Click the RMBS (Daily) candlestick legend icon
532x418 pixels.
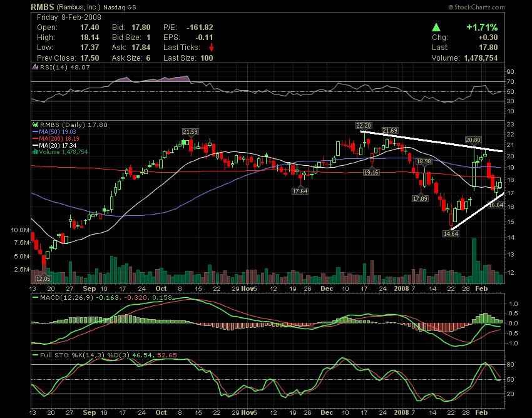coord(35,125)
